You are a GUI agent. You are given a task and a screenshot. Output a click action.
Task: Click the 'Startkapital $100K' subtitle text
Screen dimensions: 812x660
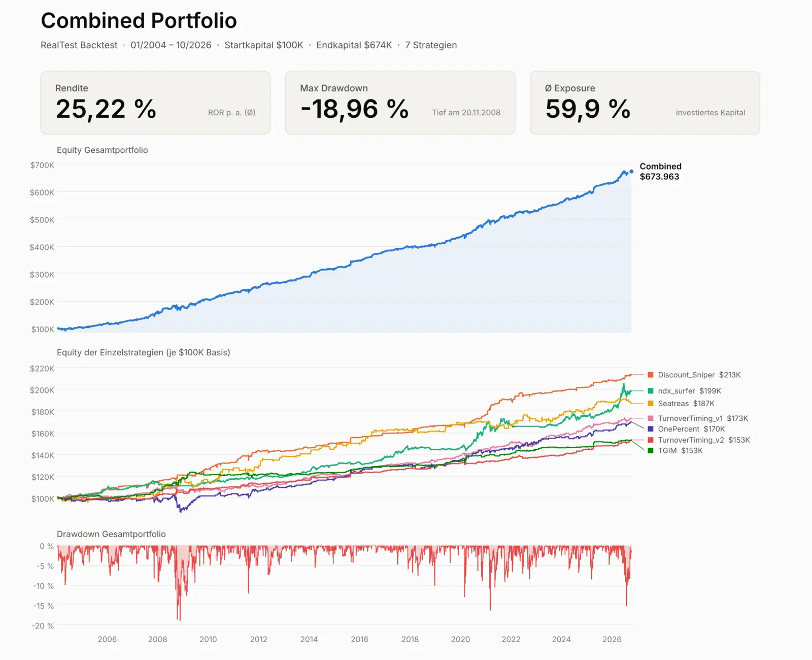pyautogui.click(x=263, y=45)
